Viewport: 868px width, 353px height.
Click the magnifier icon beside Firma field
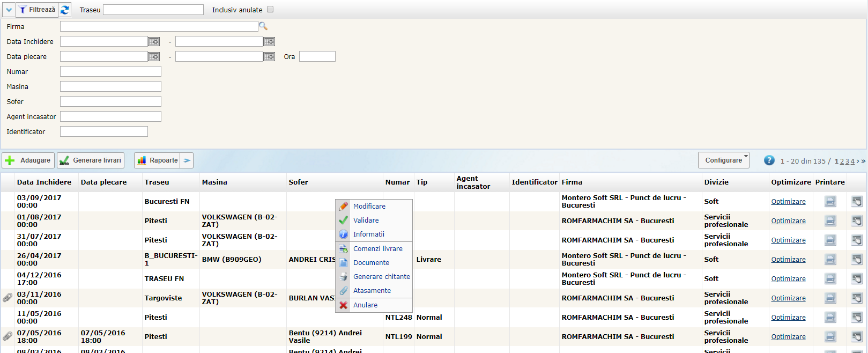263,26
